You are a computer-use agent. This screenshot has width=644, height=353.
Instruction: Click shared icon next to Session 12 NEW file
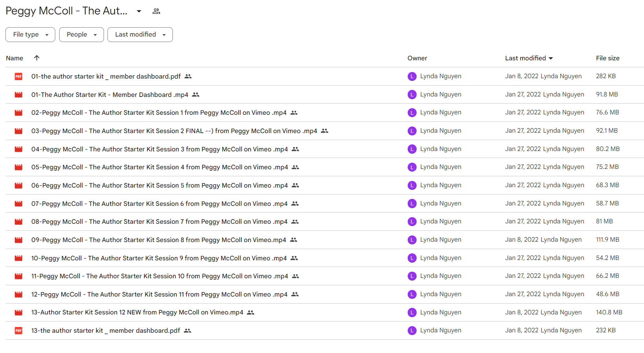coord(251,313)
